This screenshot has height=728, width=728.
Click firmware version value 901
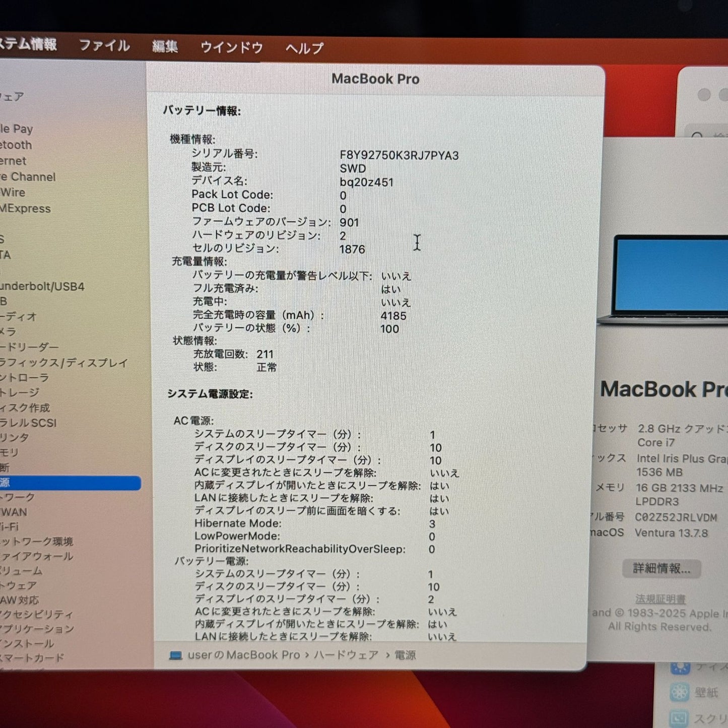click(349, 223)
